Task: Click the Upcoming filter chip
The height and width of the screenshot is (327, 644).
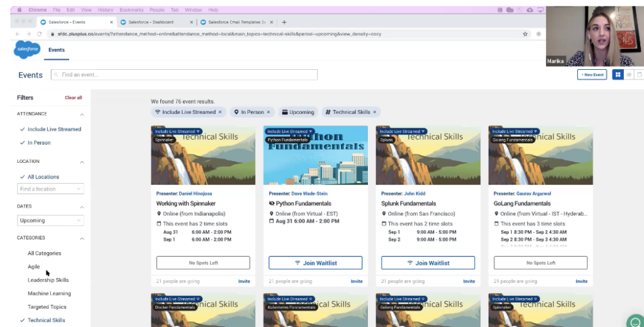Action: [298, 112]
